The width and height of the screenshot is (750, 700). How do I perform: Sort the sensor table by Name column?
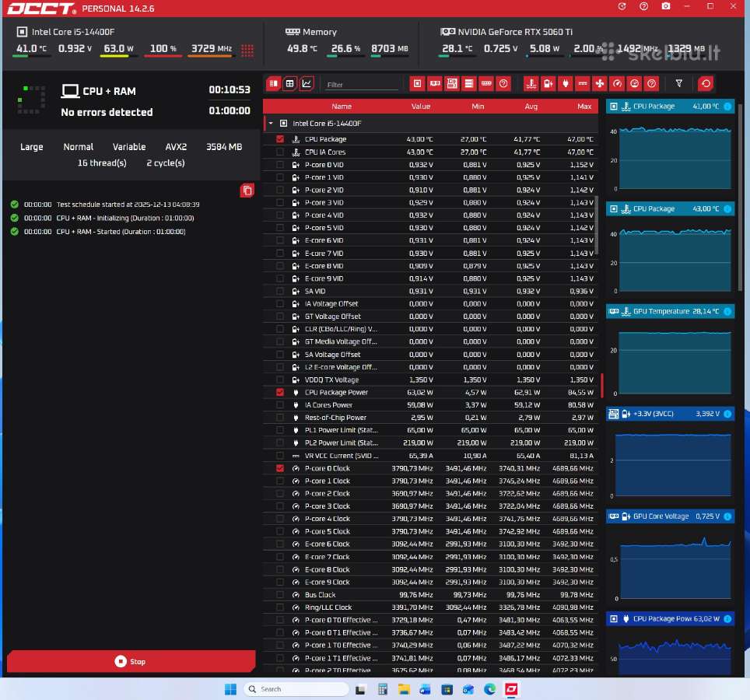tap(342, 107)
